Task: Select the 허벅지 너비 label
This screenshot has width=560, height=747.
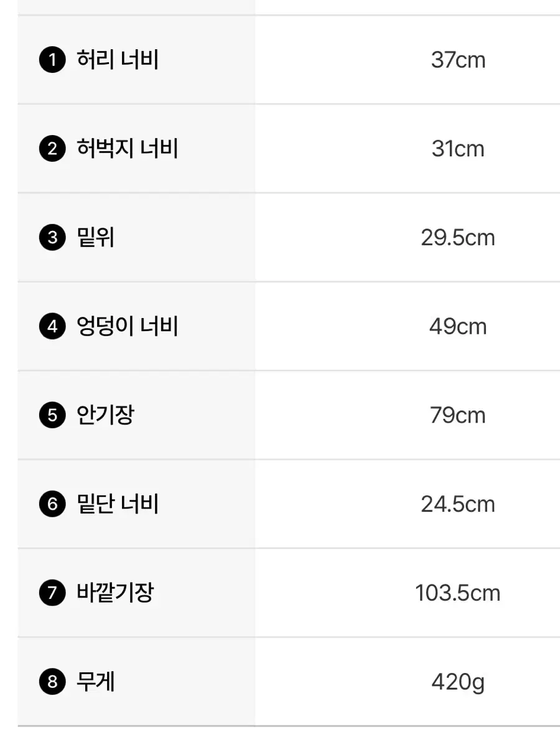Action: [x=127, y=149]
